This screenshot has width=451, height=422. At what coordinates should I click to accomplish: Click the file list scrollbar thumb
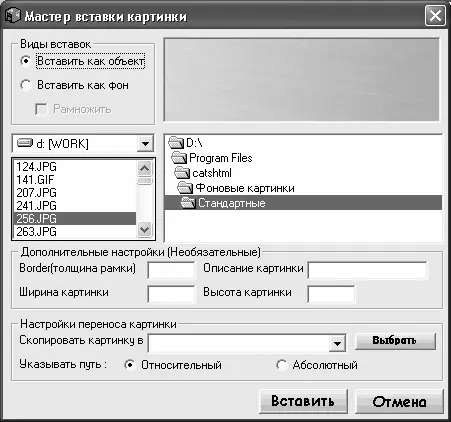coord(145,181)
